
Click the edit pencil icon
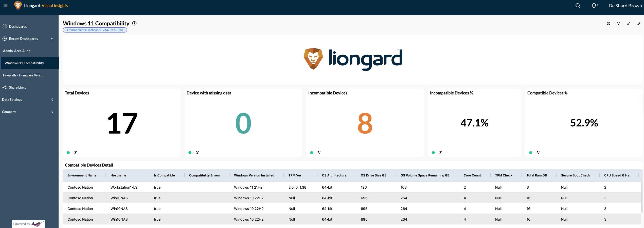point(639,23)
